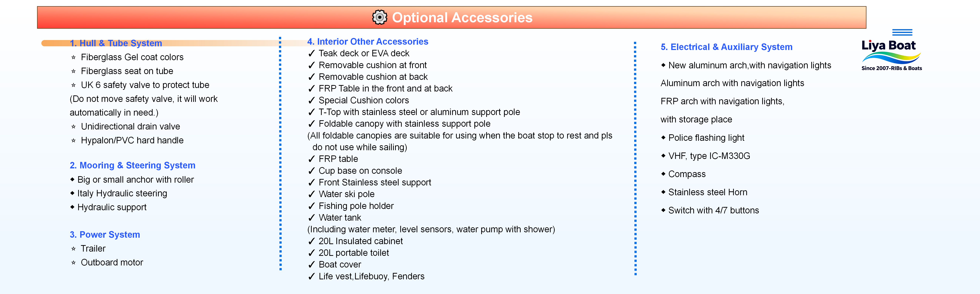The height and width of the screenshot is (294, 980).
Task: Click the checkmark beside Teak deck or EVA deck
Action: [x=312, y=54]
